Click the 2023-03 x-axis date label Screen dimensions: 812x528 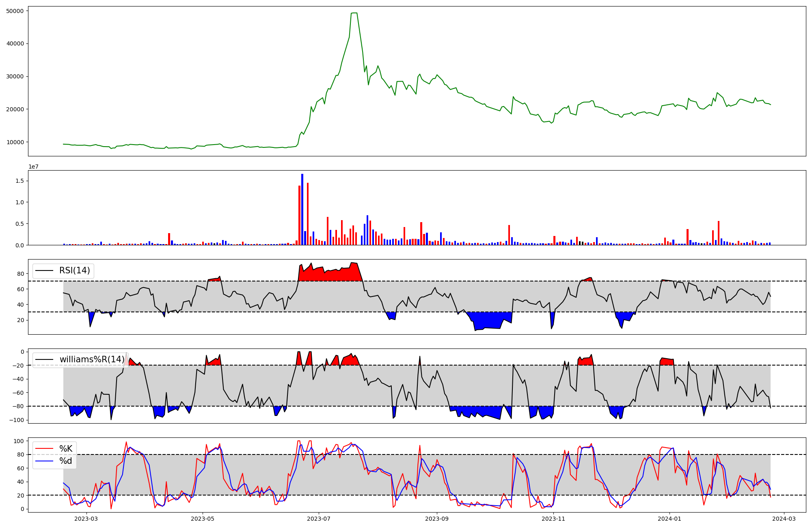point(86,519)
